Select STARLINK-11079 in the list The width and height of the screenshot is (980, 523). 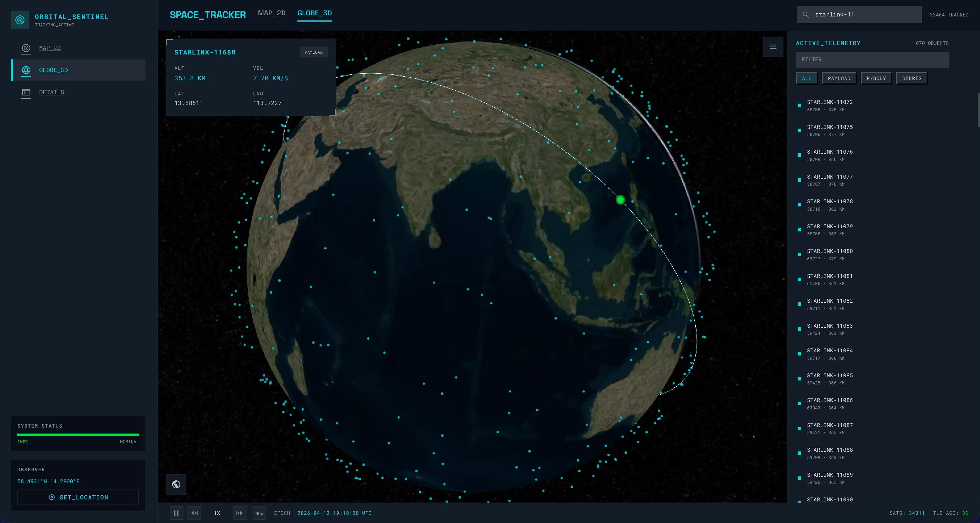(x=883, y=230)
